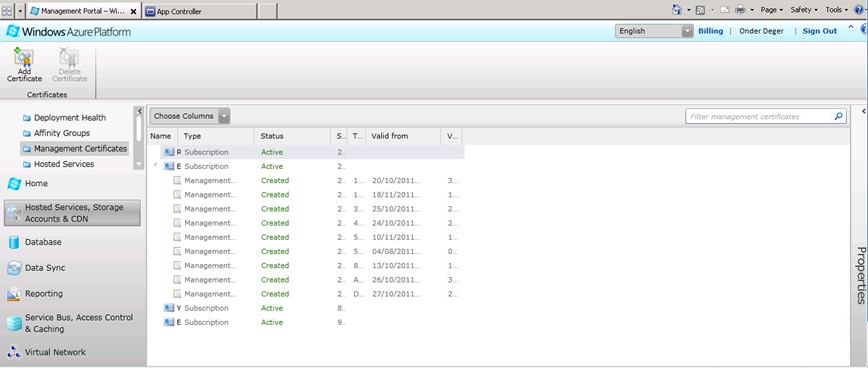This screenshot has width=868, height=368.
Task: Click the search magnifier in certificate filter
Action: 839,116
